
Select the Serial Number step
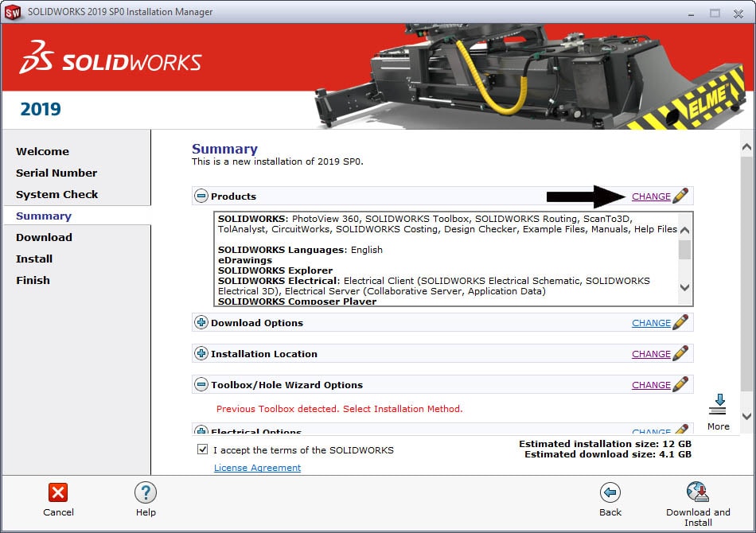click(x=57, y=173)
